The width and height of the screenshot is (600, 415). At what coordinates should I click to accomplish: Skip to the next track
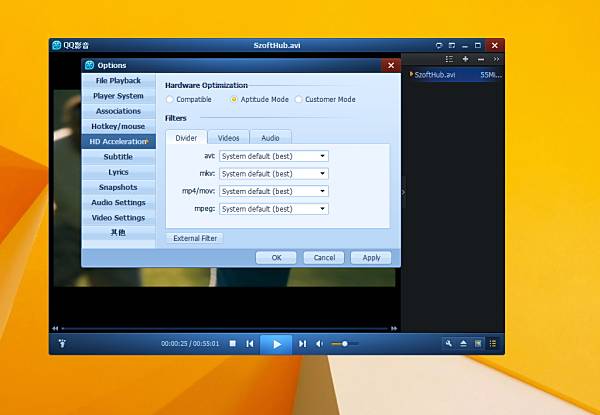pos(302,343)
